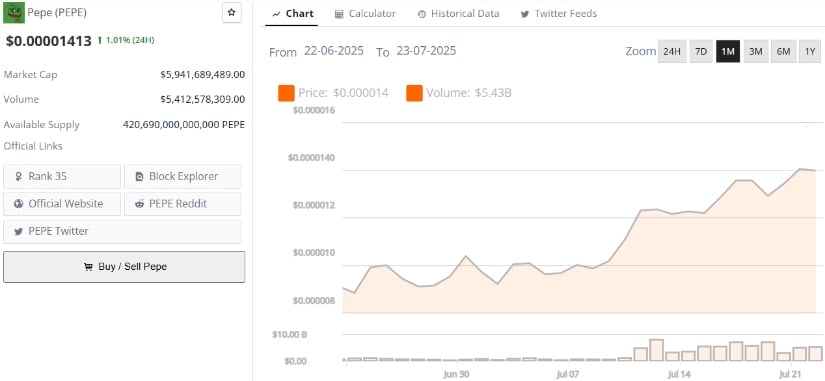Click the $0.000008 y-axis label

(x=314, y=301)
